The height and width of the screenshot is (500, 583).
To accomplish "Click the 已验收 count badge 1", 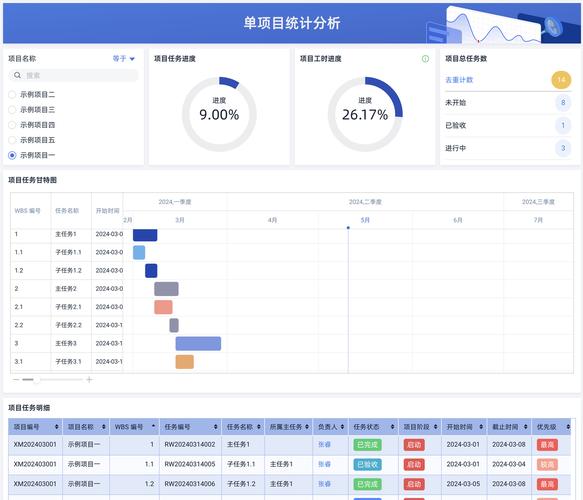I will [x=563, y=125].
